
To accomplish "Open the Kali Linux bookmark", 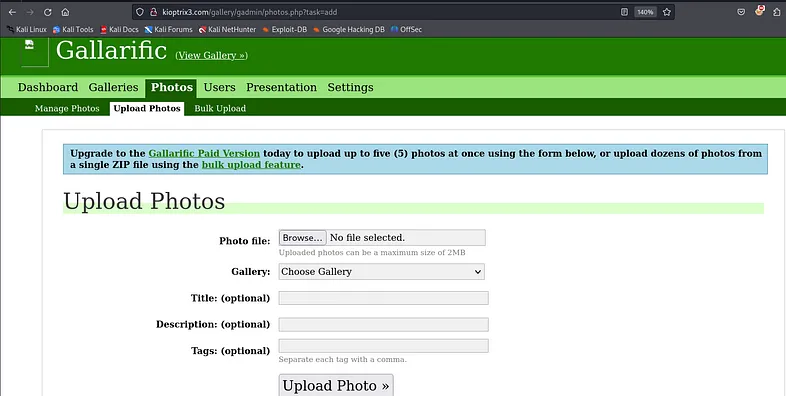I will 27,30.
